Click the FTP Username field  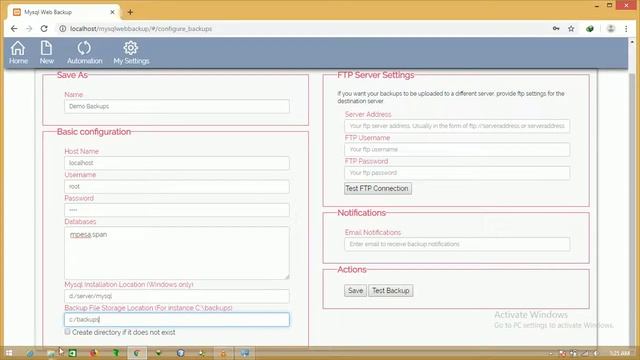[x=457, y=149]
